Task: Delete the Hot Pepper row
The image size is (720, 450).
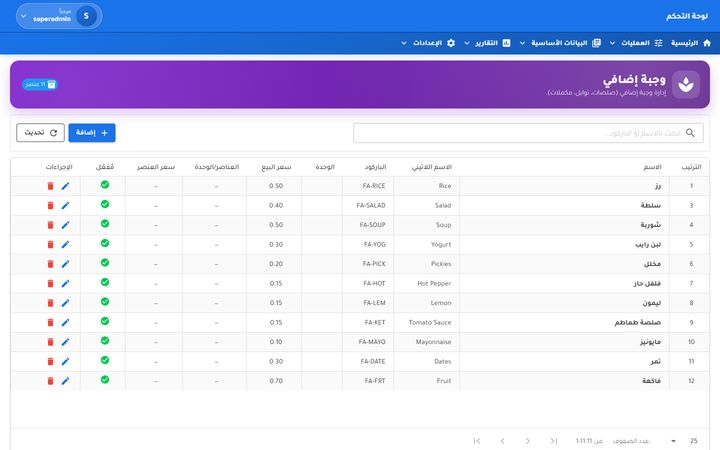Action: coord(51,284)
